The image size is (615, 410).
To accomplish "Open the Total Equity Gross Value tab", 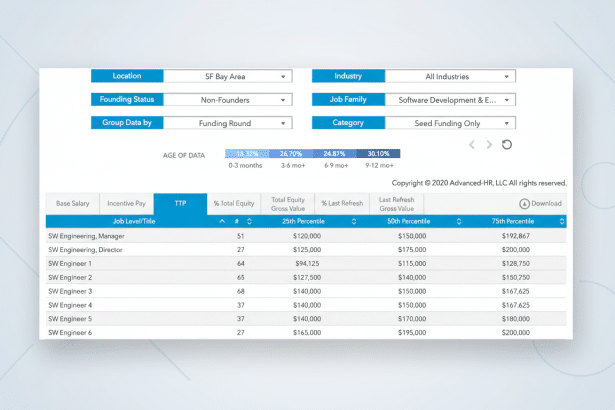I will pos(288,204).
